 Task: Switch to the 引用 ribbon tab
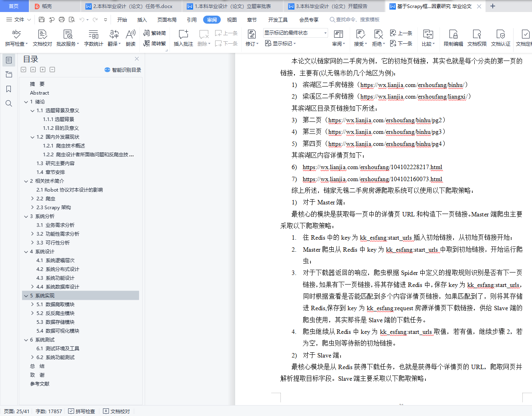tap(192, 20)
